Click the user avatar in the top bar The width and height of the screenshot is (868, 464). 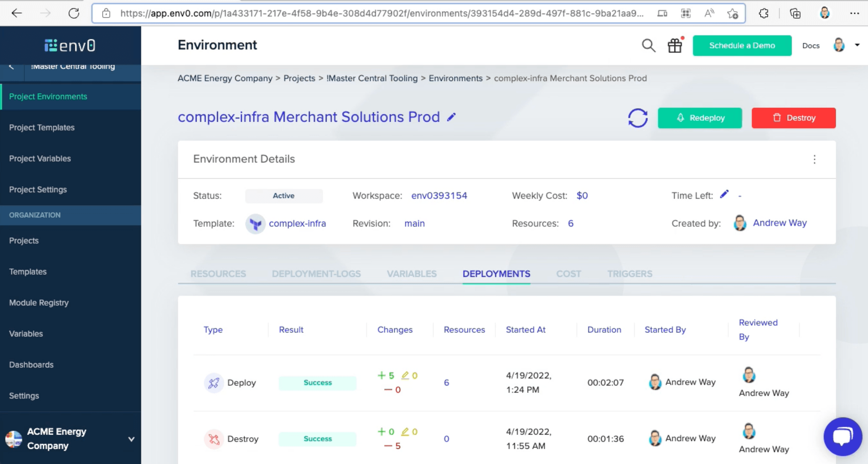[x=839, y=45]
